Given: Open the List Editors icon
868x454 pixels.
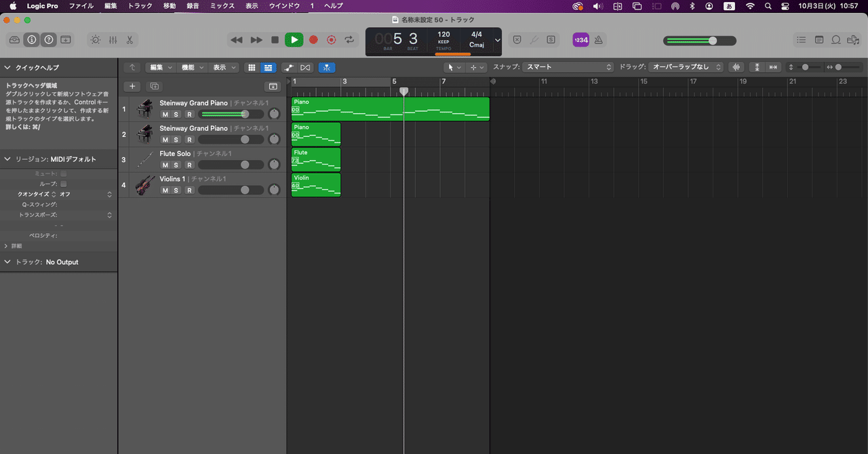Looking at the screenshot, I should [x=802, y=40].
